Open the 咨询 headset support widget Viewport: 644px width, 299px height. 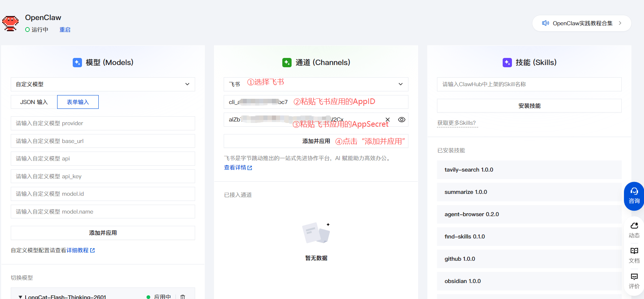coord(634,196)
